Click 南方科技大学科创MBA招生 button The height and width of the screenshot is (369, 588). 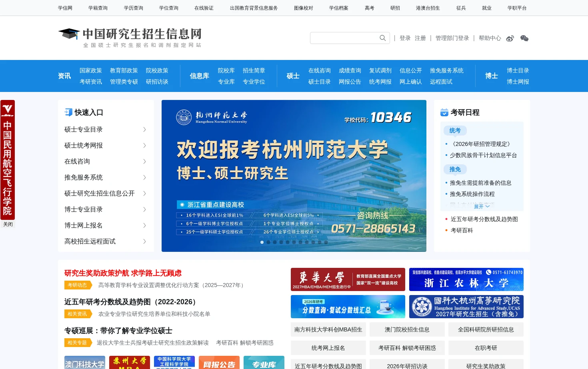pyautogui.click(x=328, y=329)
